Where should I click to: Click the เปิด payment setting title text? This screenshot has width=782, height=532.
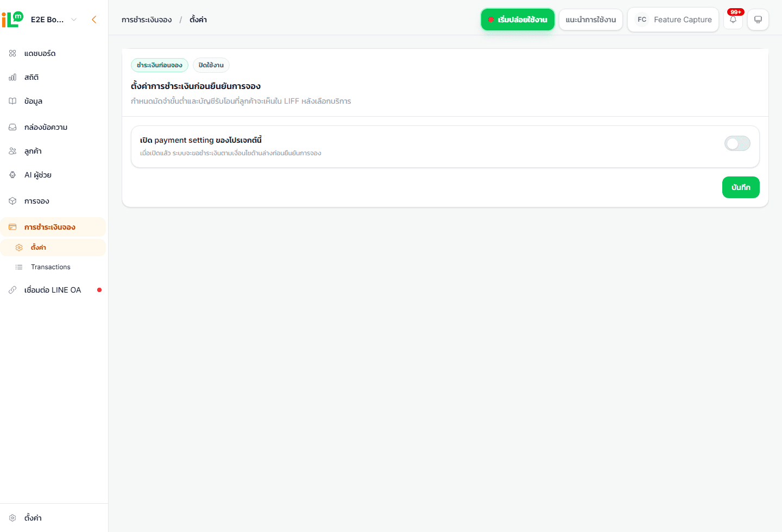(201, 140)
